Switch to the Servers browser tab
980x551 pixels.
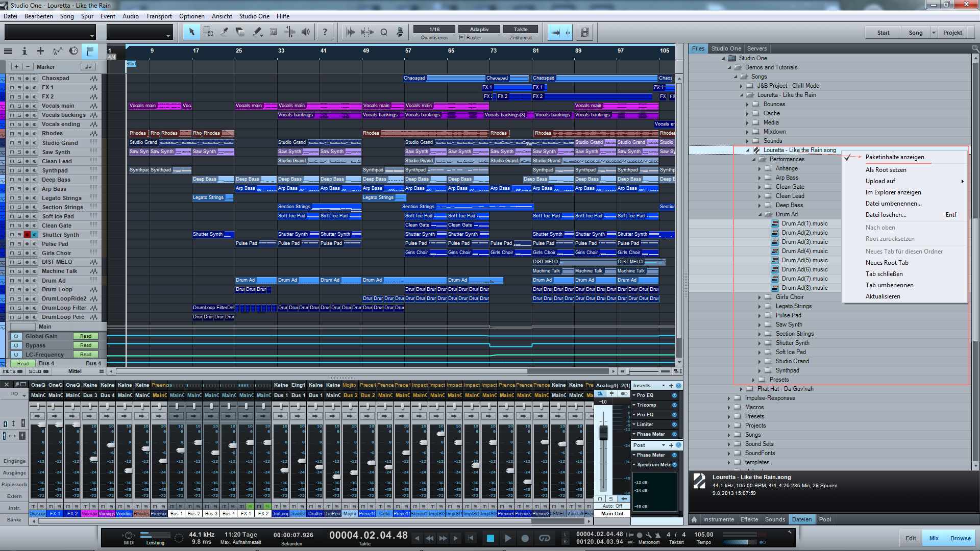(756, 48)
